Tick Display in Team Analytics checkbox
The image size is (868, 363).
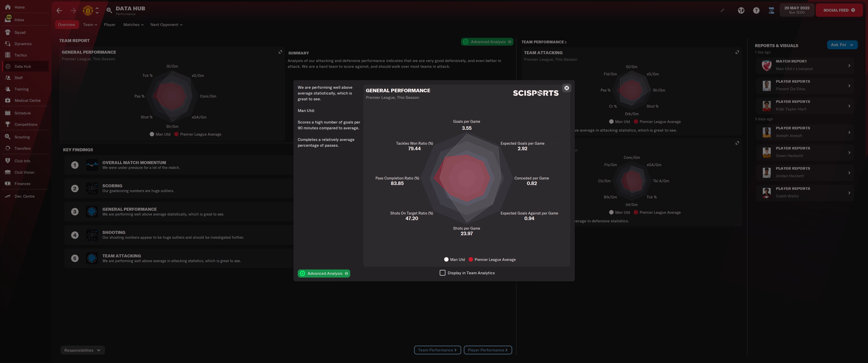point(442,273)
